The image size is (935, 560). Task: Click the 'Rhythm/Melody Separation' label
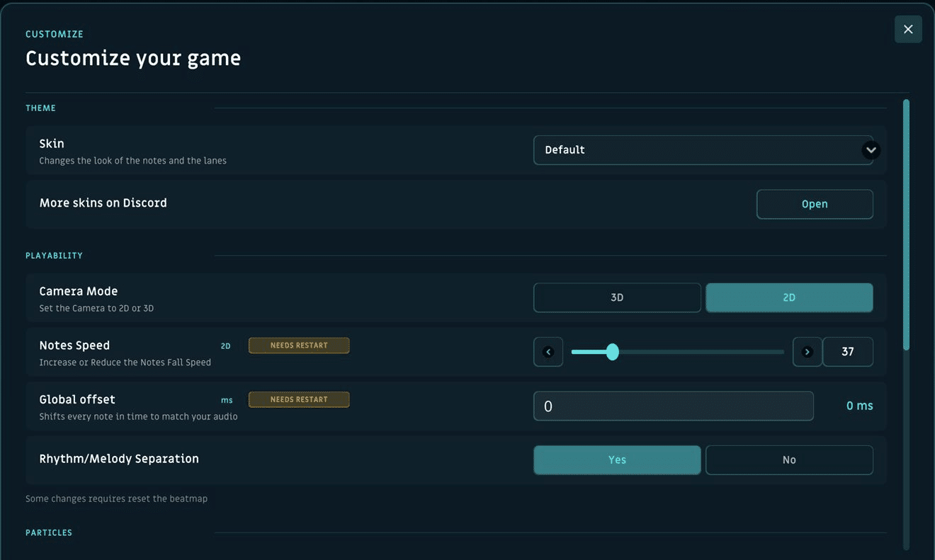[x=119, y=459]
